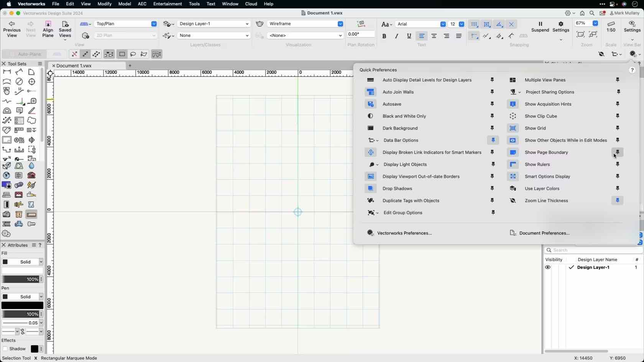Unpin Zoom Line Thickness from toolbar
This screenshot has width=644, height=362.
click(618, 200)
